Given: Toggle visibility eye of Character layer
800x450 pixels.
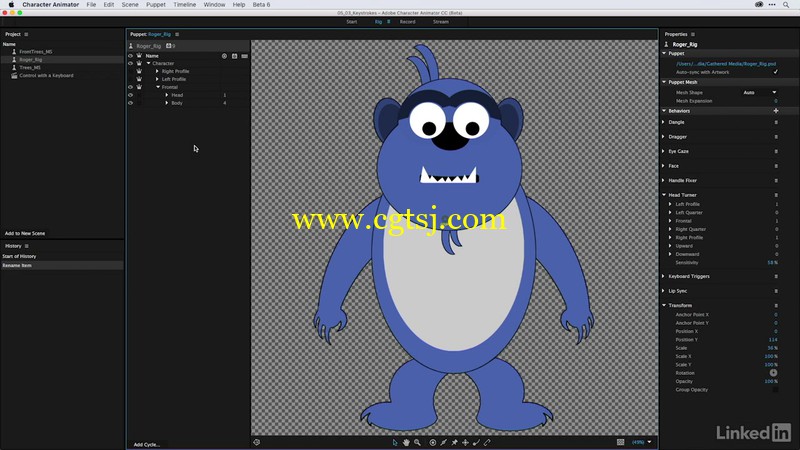Looking at the screenshot, I should pyautogui.click(x=130, y=63).
